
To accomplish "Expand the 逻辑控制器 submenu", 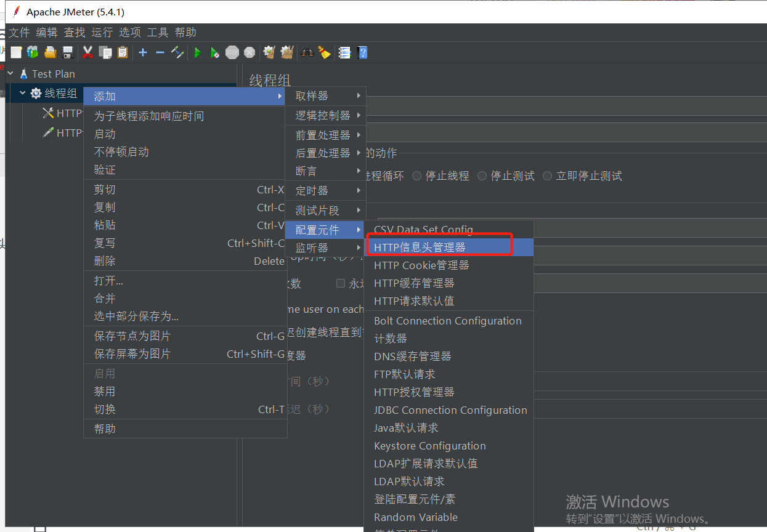I will pos(325,116).
